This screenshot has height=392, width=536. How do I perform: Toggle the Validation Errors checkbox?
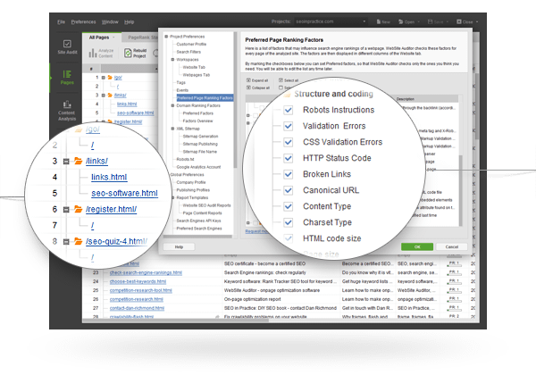[x=289, y=126]
